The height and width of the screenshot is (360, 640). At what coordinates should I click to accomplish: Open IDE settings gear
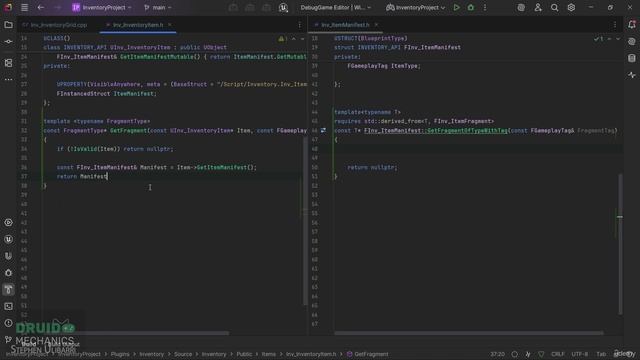[571, 7]
